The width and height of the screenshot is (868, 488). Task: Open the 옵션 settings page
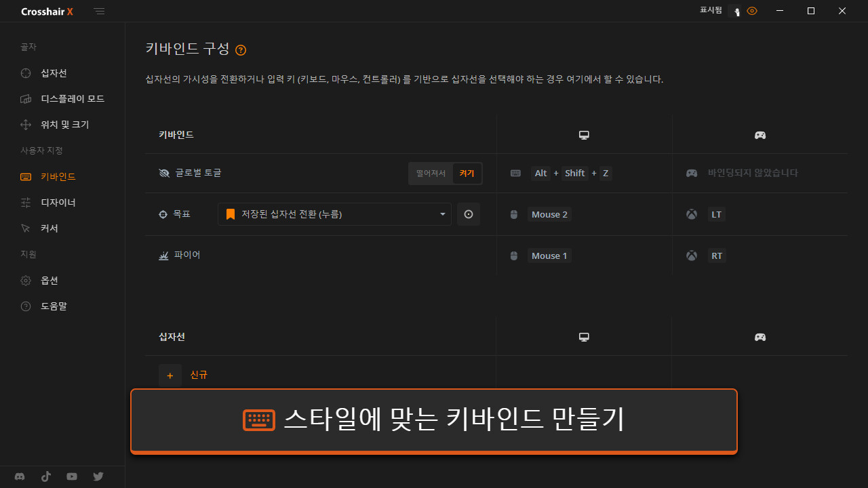pos(50,281)
